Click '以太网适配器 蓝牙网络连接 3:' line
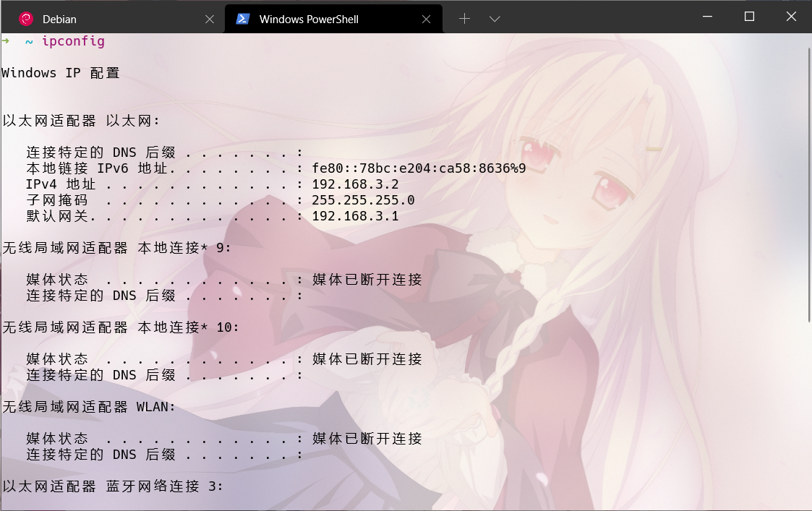 coord(113,486)
